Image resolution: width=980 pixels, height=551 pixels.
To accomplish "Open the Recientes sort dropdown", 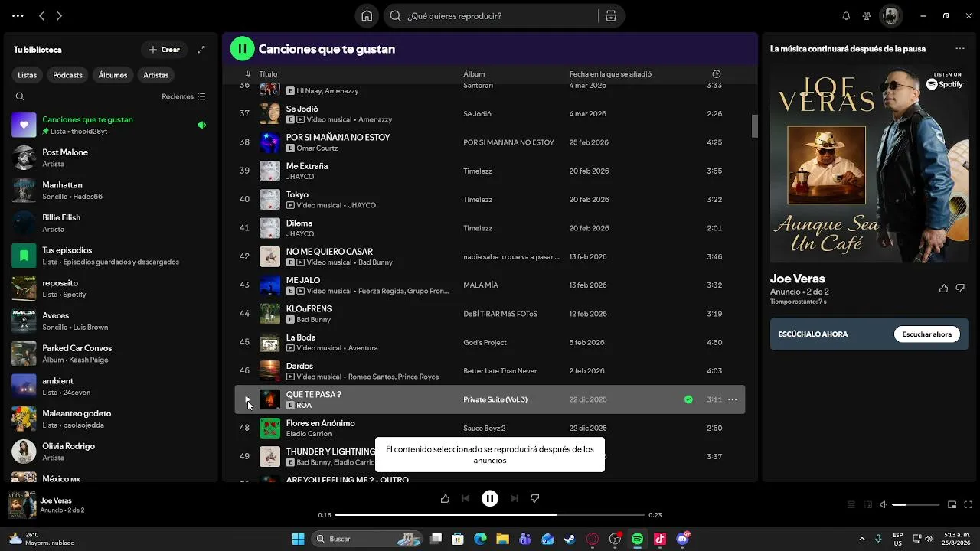I will point(184,96).
